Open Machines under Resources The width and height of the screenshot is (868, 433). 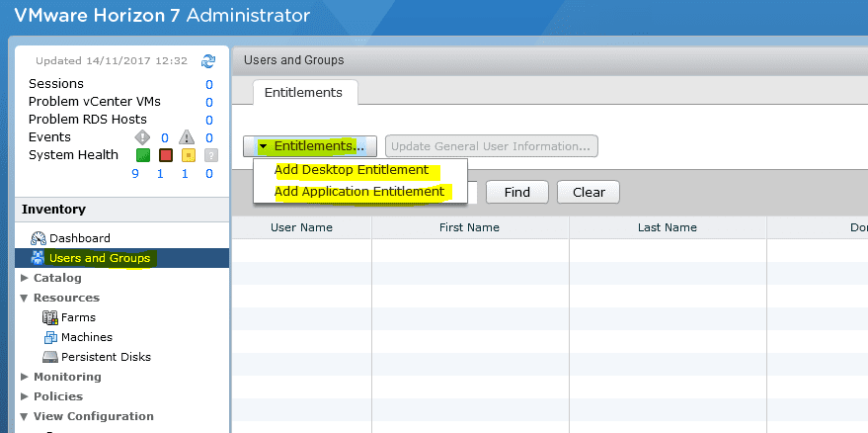click(x=86, y=337)
